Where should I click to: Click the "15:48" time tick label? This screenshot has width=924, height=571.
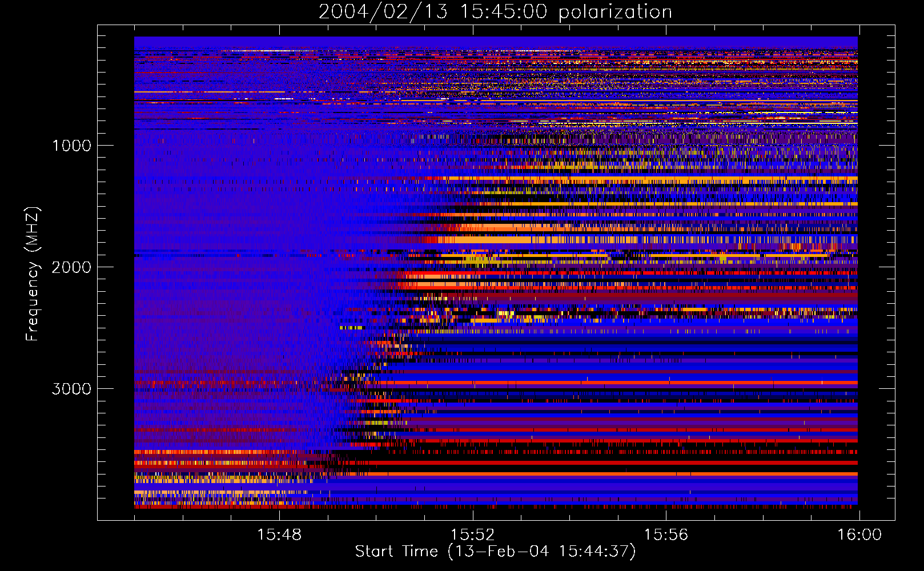(279, 535)
